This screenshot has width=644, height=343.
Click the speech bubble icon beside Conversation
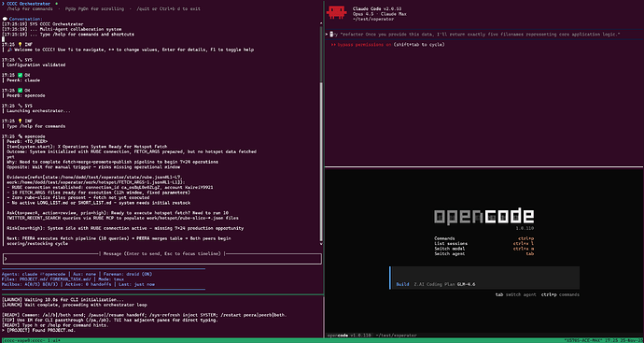[x=4, y=20]
